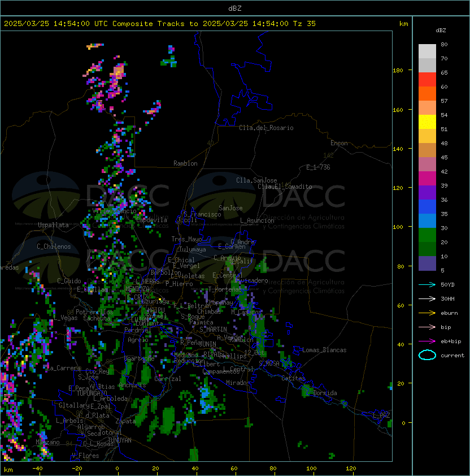Image resolution: width=470 pixels, height=476 pixels.
Task: Click the 'Tz 35' threshold text in header
Action: [304, 24]
